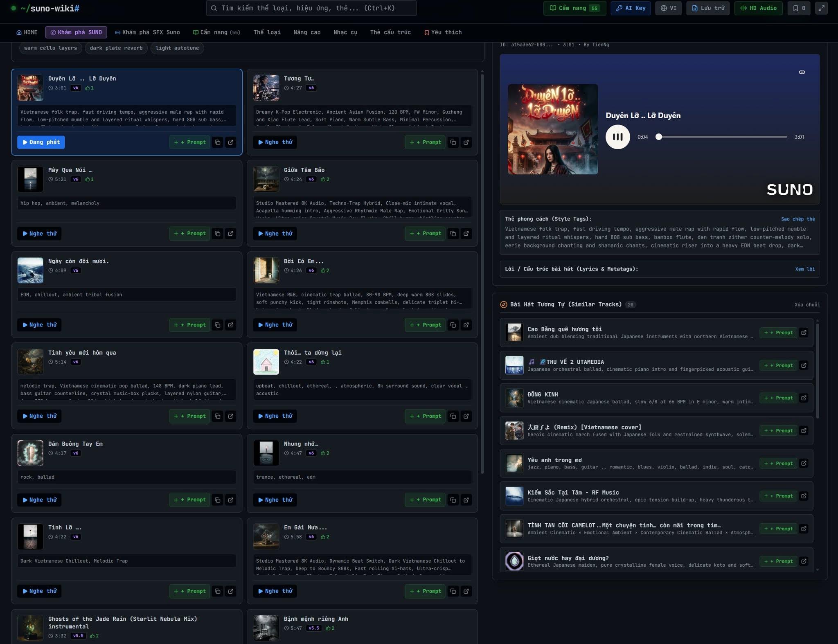Copy prompt for Tương Tư… card
This screenshot has height=644, width=838.
point(453,142)
